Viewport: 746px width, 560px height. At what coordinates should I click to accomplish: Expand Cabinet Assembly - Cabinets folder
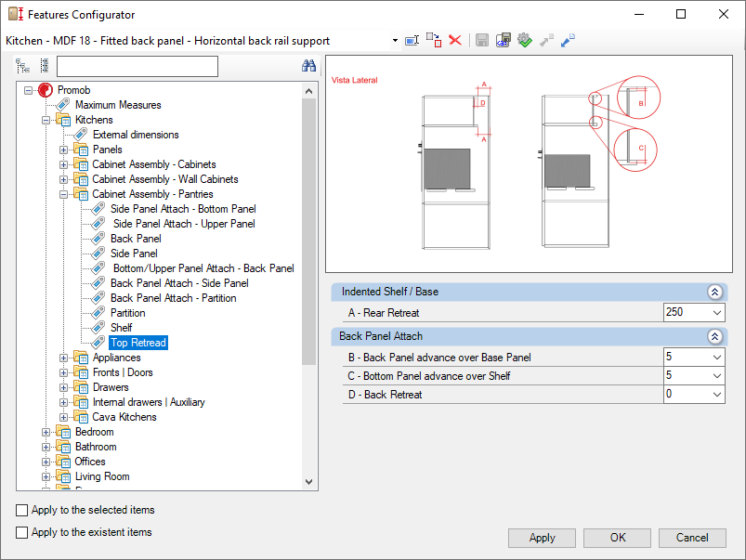tap(63, 164)
